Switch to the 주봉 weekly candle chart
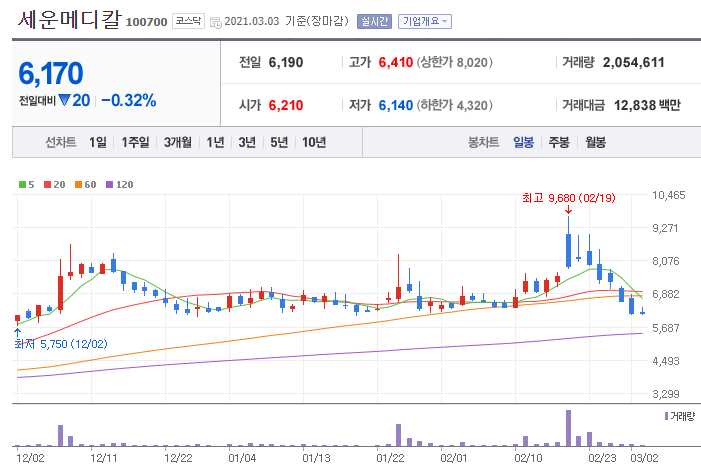701x470 pixels. pyautogui.click(x=559, y=142)
